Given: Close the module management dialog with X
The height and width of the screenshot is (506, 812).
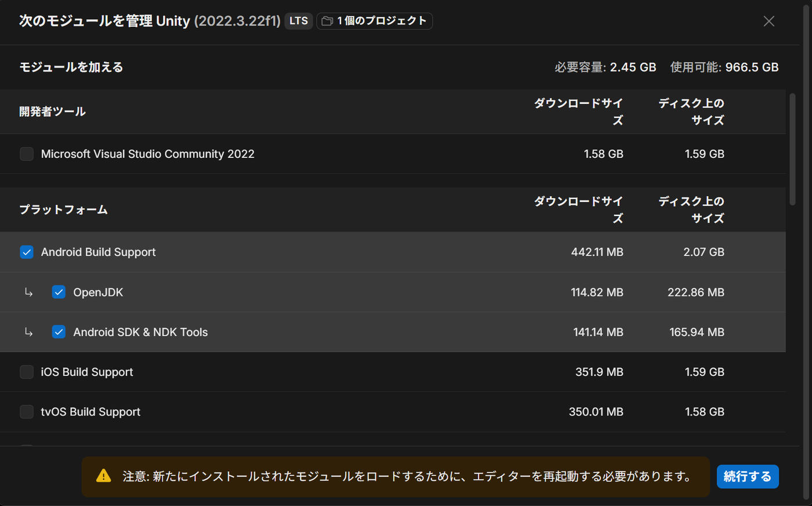Looking at the screenshot, I should pos(769,21).
